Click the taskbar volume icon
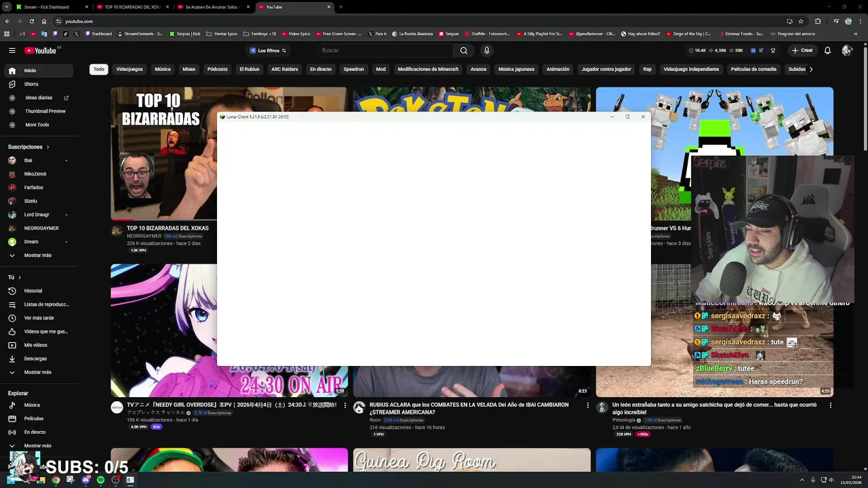 tap(831, 480)
